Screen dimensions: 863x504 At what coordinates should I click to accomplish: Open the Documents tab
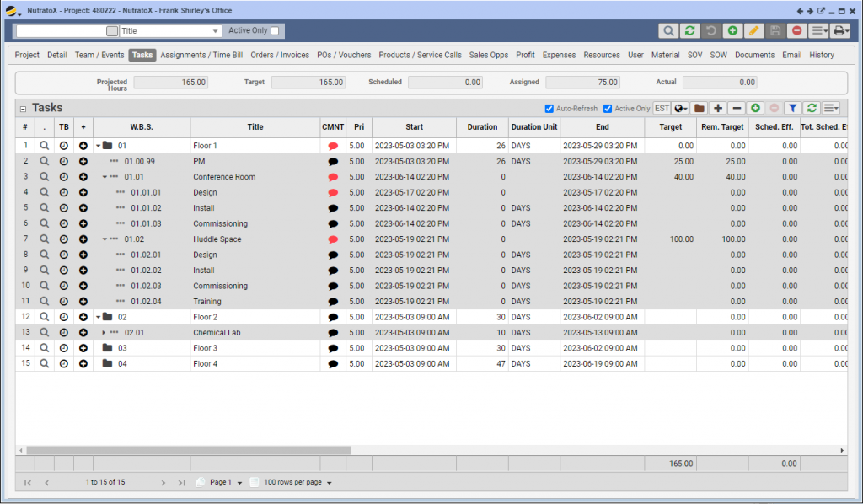(x=754, y=55)
